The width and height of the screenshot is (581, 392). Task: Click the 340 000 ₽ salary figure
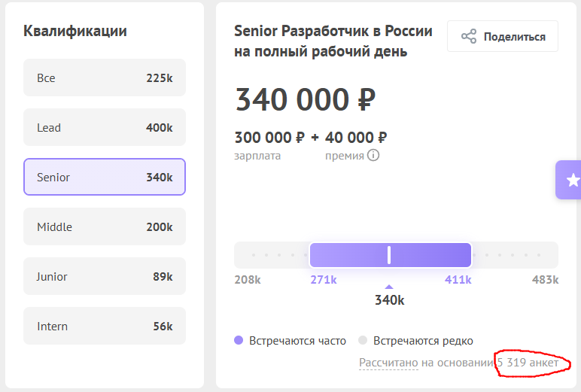(305, 99)
